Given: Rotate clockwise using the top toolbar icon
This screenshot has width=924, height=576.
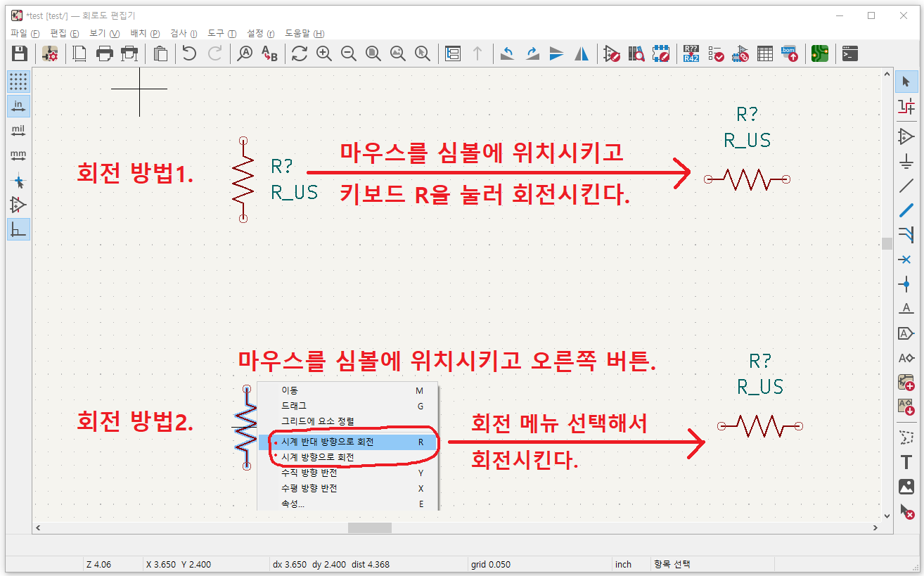Looking at the screenshot, I should point(532,53).
